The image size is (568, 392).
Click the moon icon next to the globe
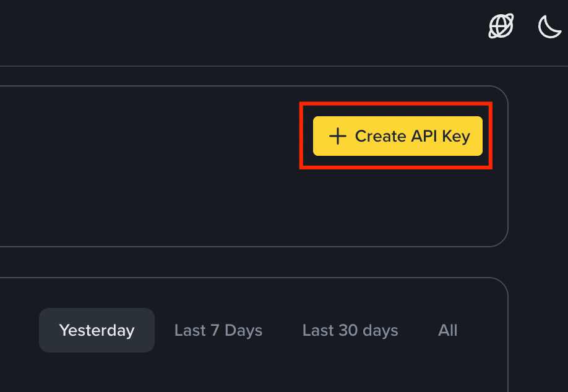(x=549, y=27)
